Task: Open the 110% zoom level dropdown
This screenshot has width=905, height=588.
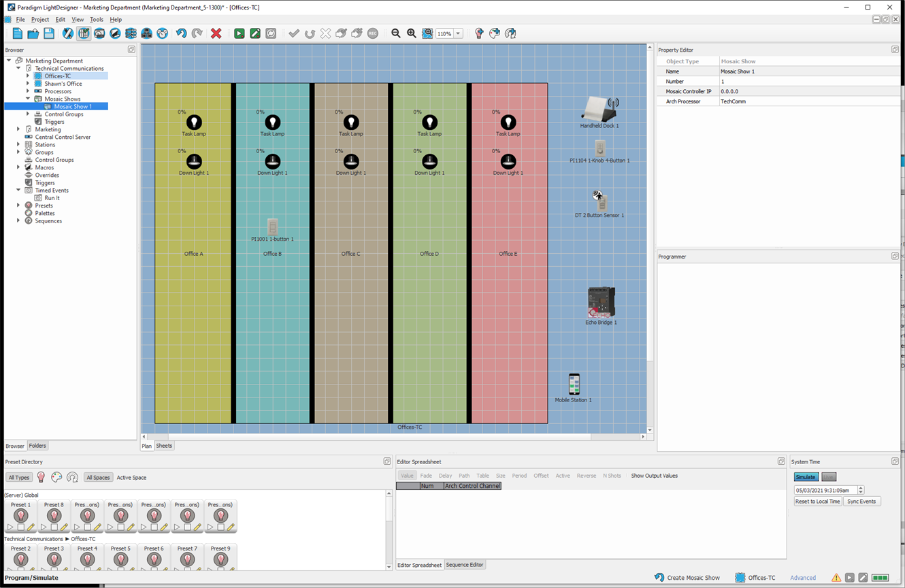Action: coord(459,33)
